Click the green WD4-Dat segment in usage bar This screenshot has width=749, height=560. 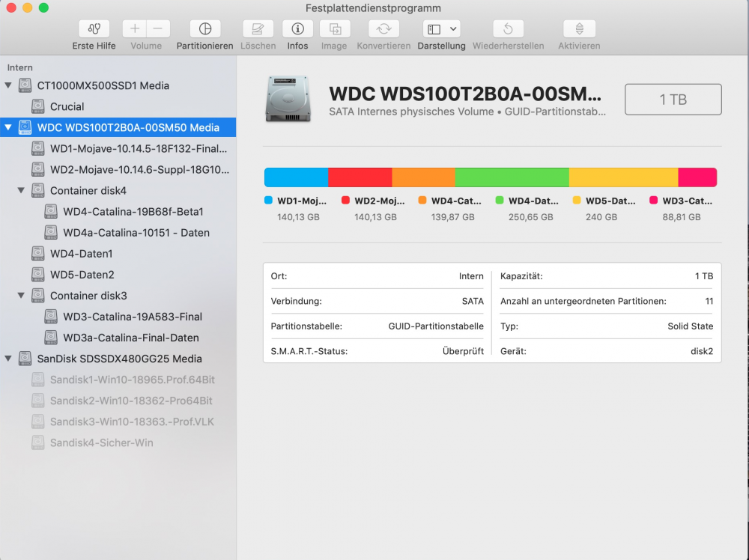(x=512, y=177)
